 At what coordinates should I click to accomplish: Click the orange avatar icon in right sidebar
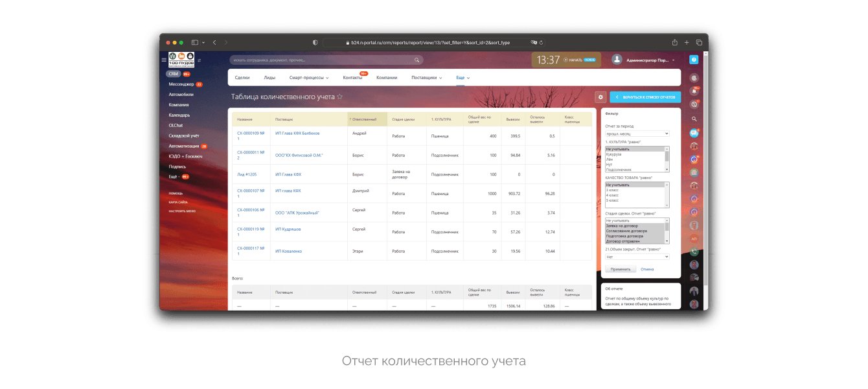click(x=694, y=239)
